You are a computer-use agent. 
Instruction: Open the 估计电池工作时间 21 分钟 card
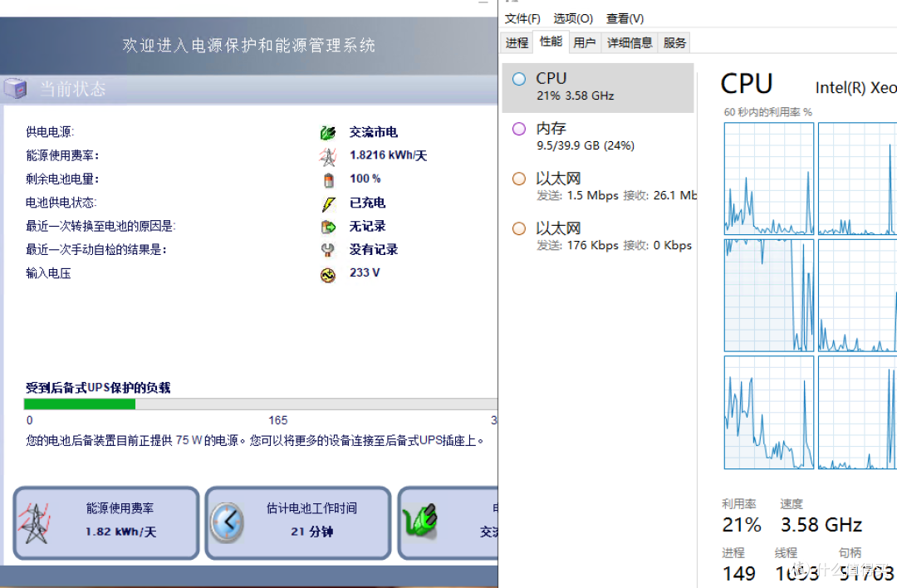[298, 522]
